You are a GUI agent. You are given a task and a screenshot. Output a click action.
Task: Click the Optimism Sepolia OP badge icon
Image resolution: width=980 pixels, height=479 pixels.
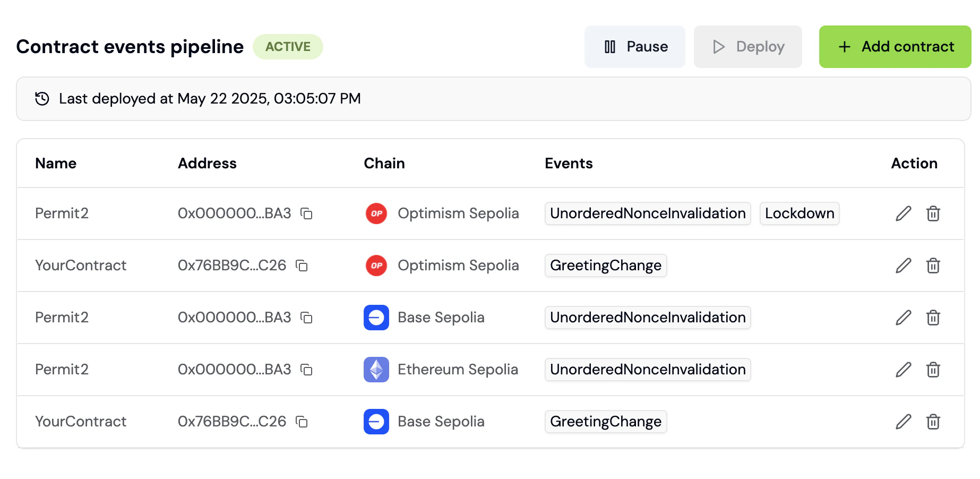click(376, 213)
